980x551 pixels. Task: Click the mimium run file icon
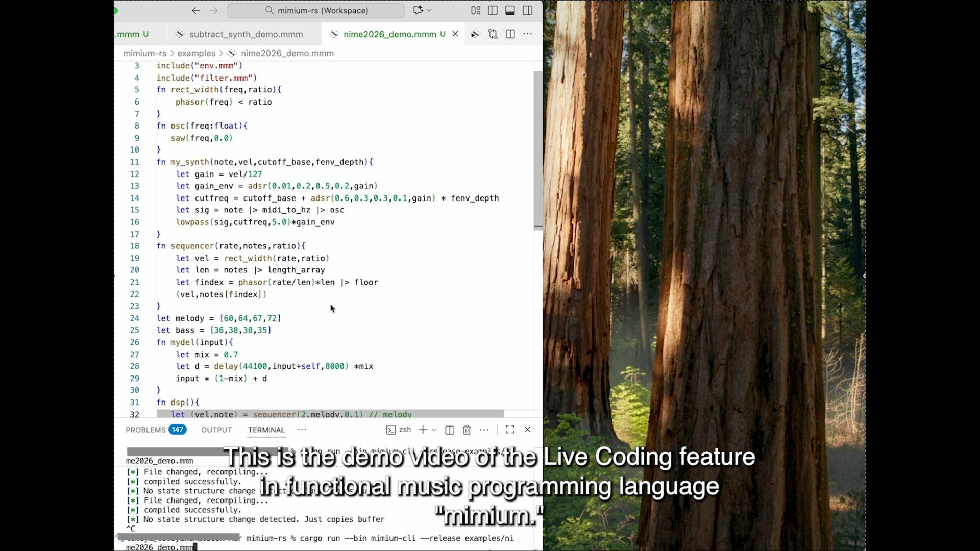475,34
